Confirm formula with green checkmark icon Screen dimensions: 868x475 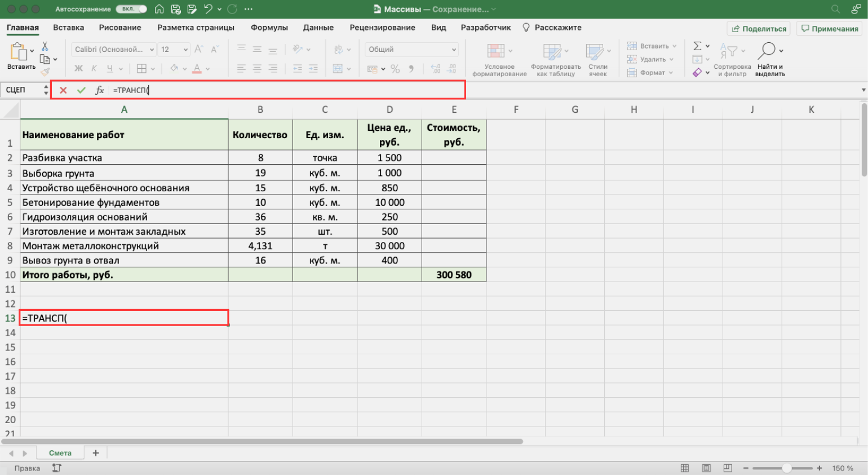pos(81,90)
